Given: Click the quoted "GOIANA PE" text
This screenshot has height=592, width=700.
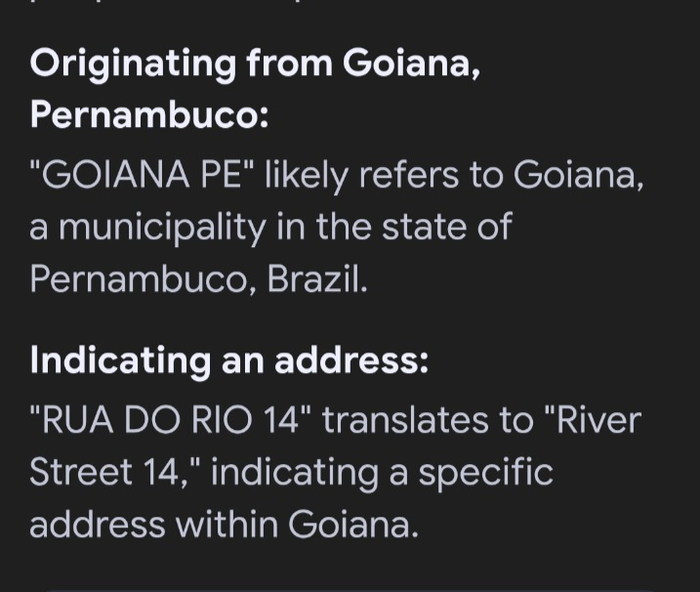Looking at the screenshot, I should click(142, 174).
